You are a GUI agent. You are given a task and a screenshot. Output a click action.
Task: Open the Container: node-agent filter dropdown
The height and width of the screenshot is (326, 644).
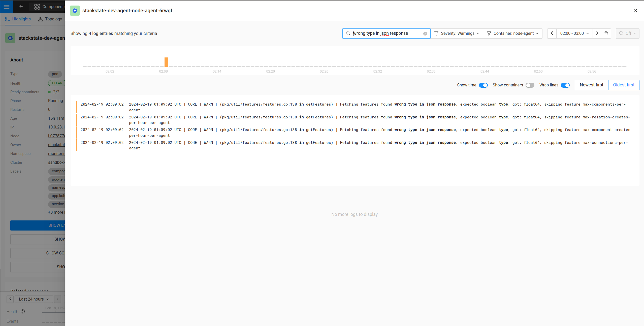[x=513, y=33]
